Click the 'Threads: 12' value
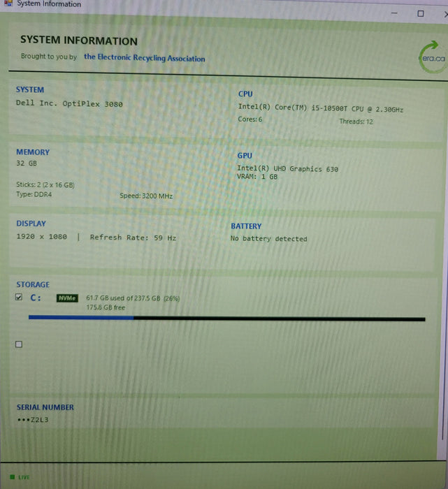 tap(356, 122)
